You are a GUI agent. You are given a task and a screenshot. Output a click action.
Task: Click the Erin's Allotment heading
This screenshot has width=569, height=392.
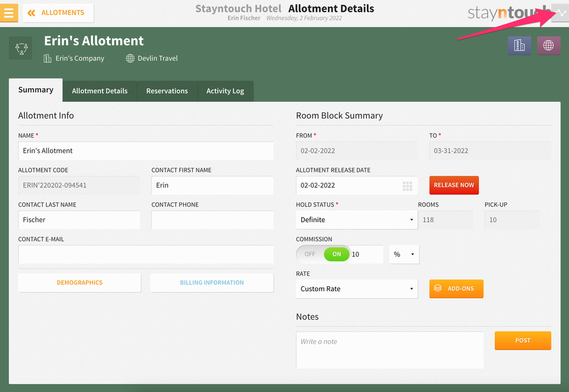pyautogui.click(x=94, y=41)
